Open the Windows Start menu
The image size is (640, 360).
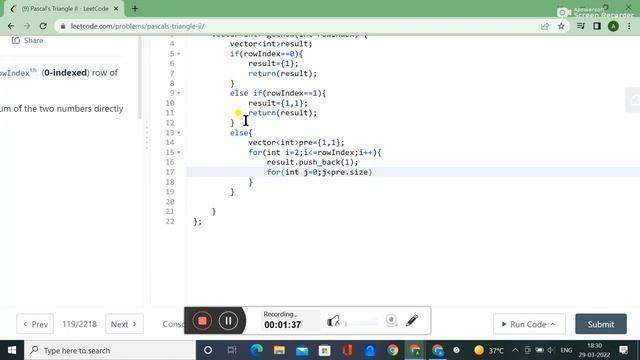coord(12,350)
